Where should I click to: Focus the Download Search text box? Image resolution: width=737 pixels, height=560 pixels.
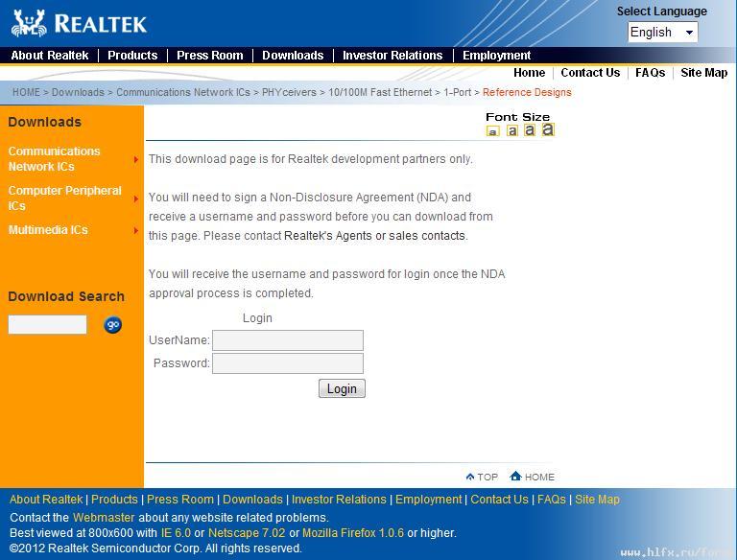point(47,325)
